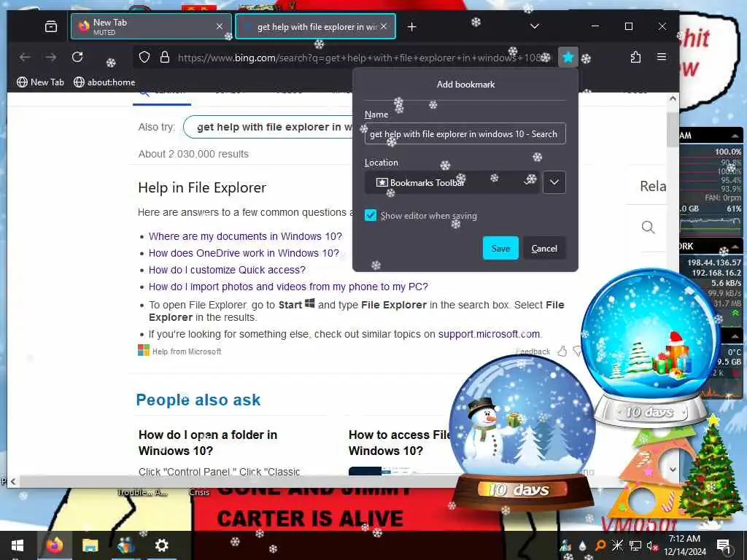The width and height of the screenshot is (747, 560).
Task: Click the network tray icon
Action: (x=635, y=545)
